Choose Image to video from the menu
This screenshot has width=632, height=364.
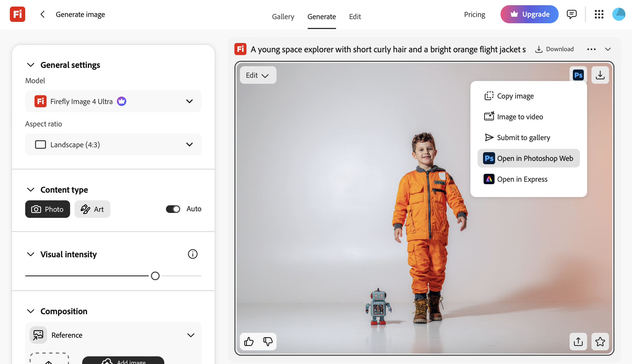(x=528, y=117)
